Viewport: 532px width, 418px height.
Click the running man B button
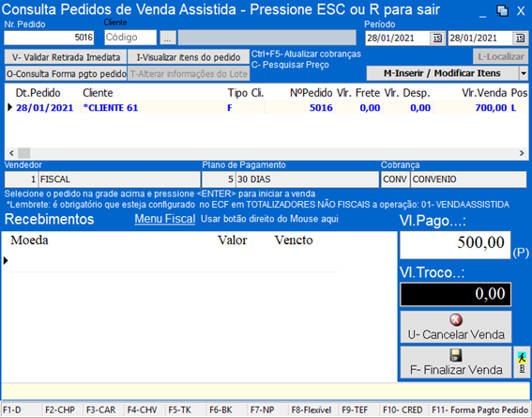click(x=522, y=362)
